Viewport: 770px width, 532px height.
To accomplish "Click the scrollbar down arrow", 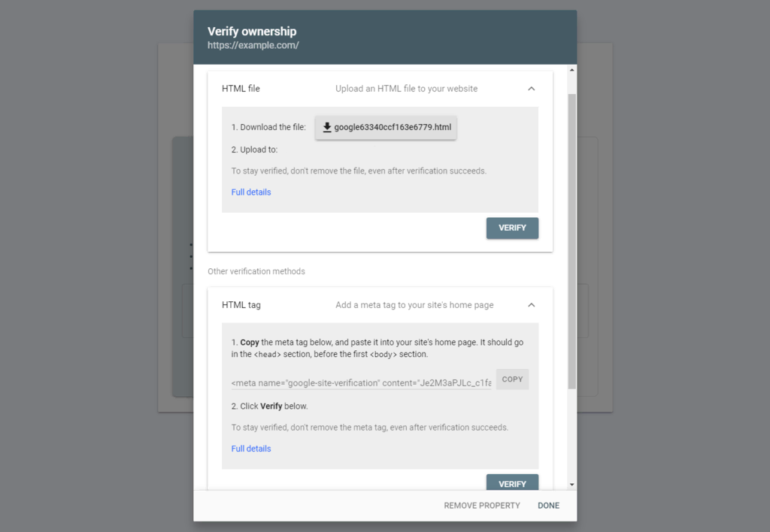I will click(571, 485).
